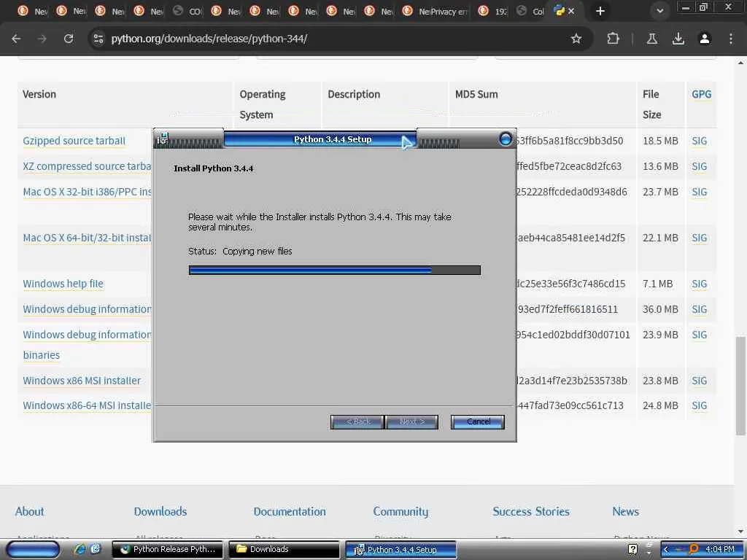Open SIG link for x86-64 MSI installer
The width and height of the screenshot is (747, 560).
(x=700, y=405)
